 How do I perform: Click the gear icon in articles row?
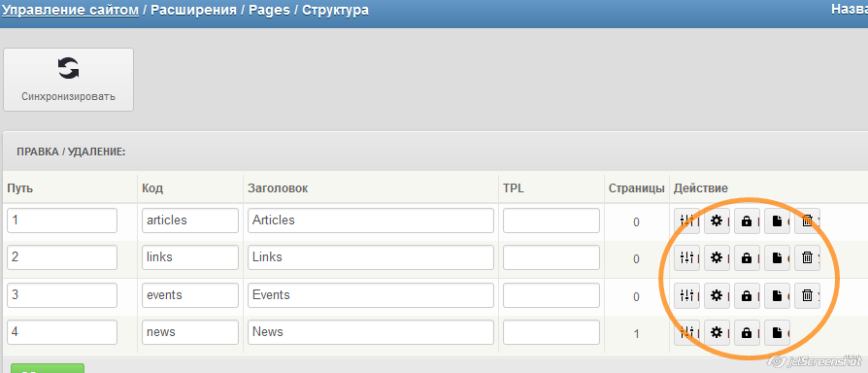click(x=717, y=220)
